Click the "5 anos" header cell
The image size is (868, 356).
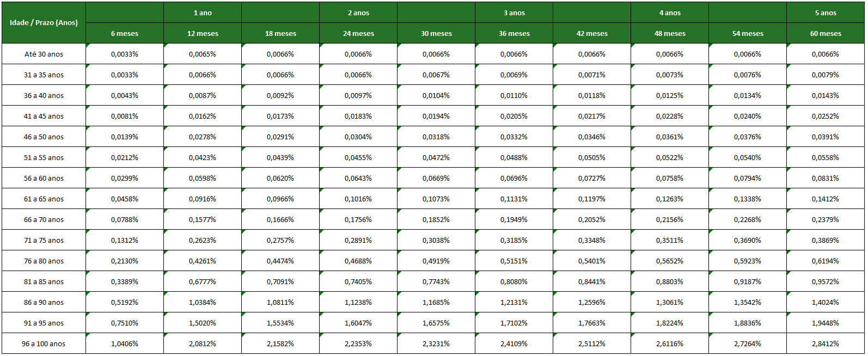[826, 13]
